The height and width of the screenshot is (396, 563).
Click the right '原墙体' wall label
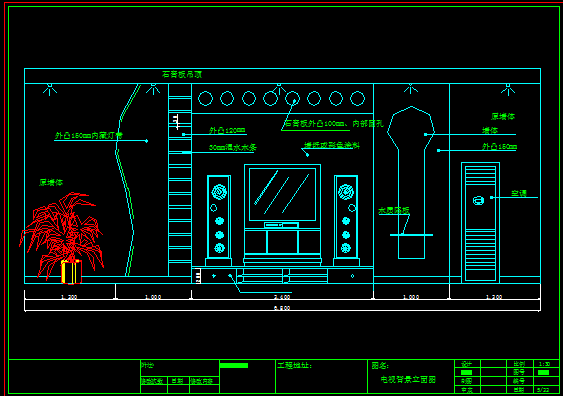503,116
